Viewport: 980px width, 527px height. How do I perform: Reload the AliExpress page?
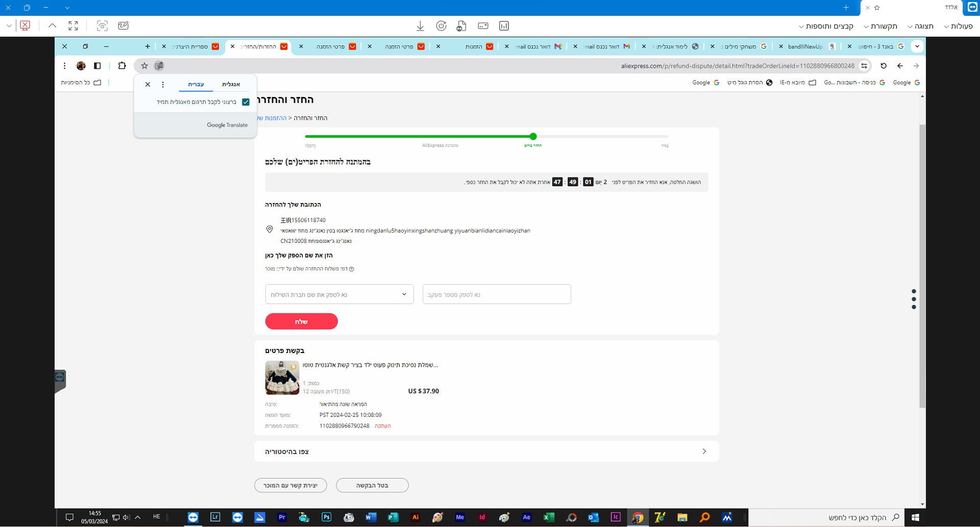pos(884,66)
